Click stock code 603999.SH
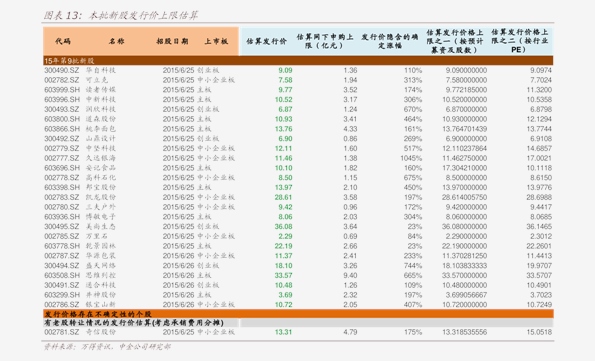The image size is (595, 361). tap(62, 90)
